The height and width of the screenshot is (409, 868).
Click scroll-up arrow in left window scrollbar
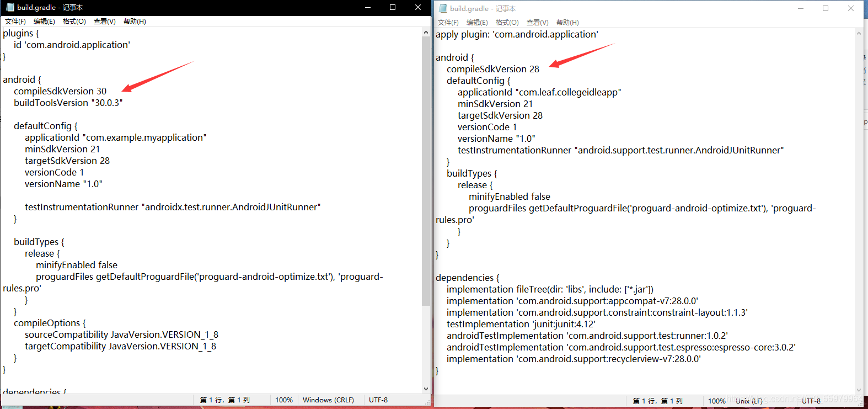(426, 32)
